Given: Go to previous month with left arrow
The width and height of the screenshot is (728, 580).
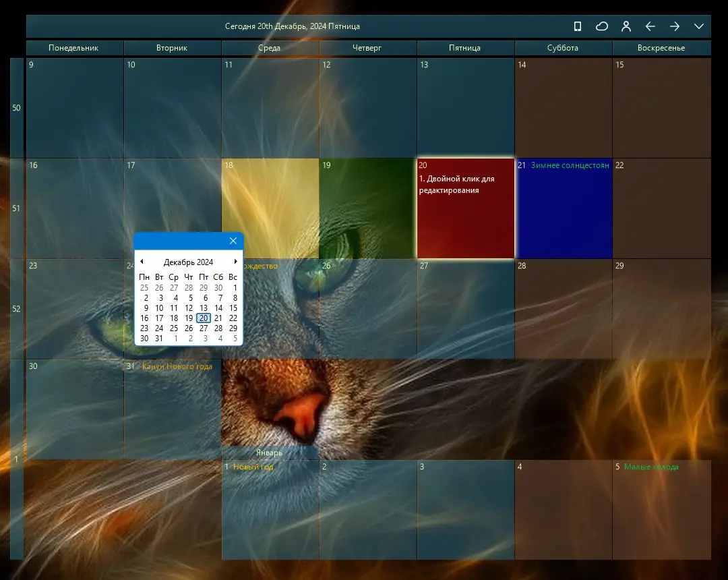Looking at the screenshot, I should click(650, 26).
